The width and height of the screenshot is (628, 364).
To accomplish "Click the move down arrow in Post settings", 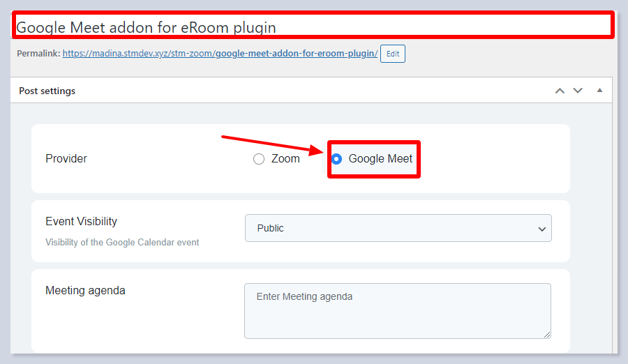I will pyautogui.click(x=577, y=91).
